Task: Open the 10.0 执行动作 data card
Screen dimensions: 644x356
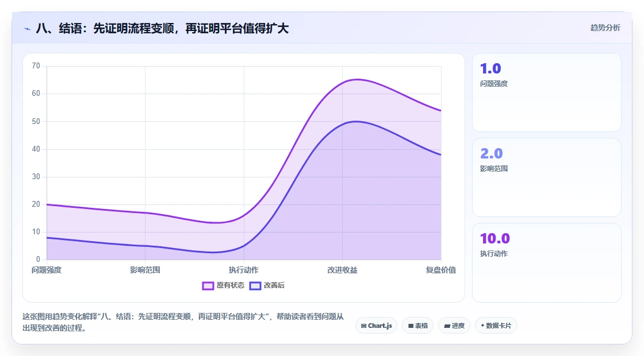Action: 547,262
